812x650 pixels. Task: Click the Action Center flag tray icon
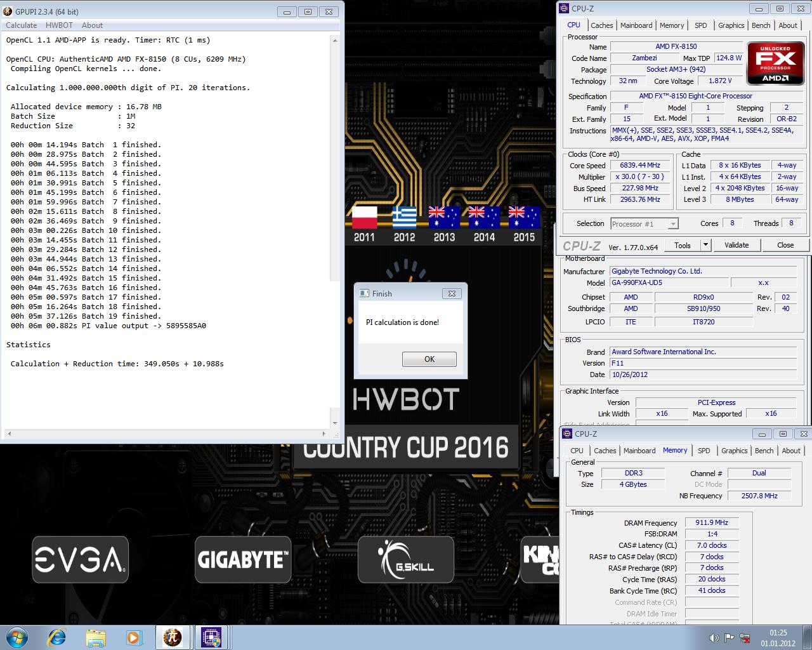[729, 637]
